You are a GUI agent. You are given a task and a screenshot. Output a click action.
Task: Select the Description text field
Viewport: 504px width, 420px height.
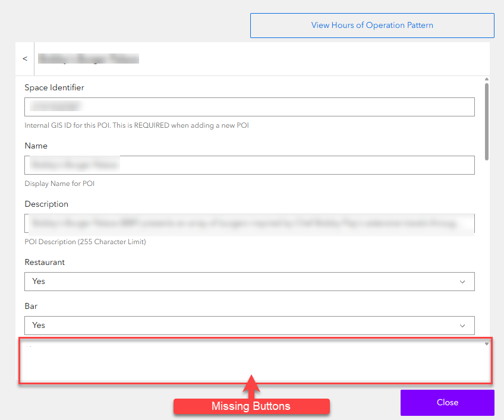[250, 224]
